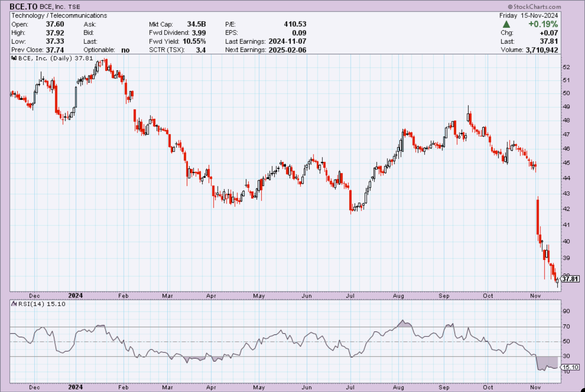The height and width of the screenshot is (392, 585).
Task: Click the Last Earnings date 2024-11-07
Action: (287, 41)
